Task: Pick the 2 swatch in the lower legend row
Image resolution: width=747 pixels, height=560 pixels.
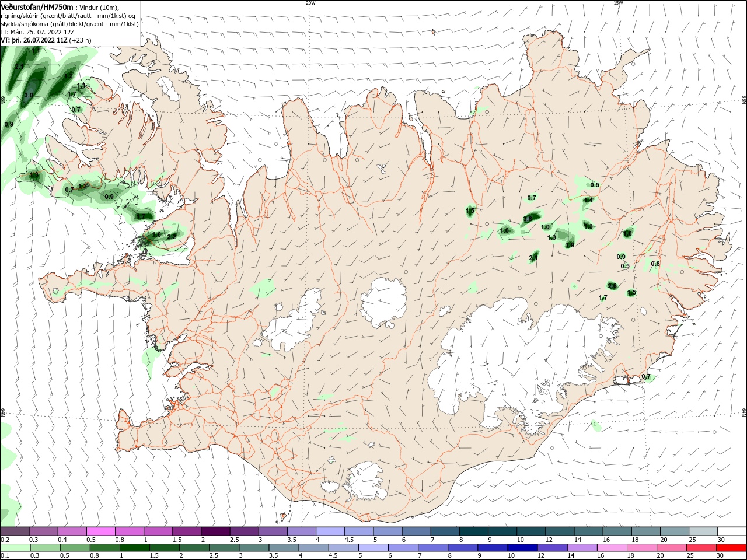Action: click(195, 548)
